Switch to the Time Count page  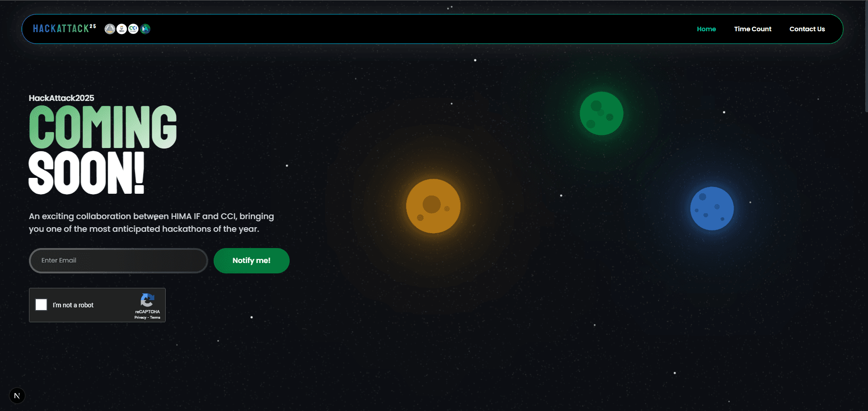click(753, 29)
